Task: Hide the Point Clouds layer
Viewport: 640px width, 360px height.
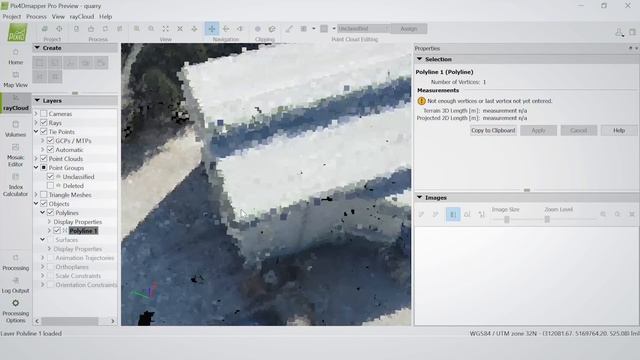Action: coord(44,158)
